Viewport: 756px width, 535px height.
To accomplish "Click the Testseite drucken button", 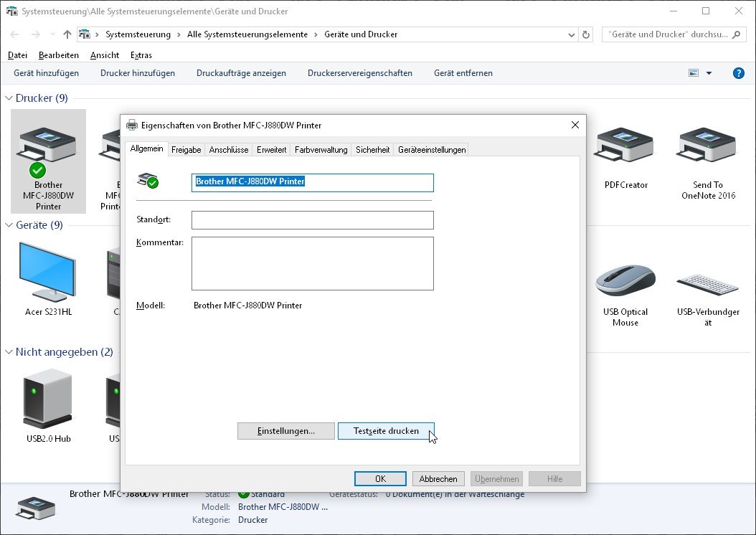I will point(387,430).
